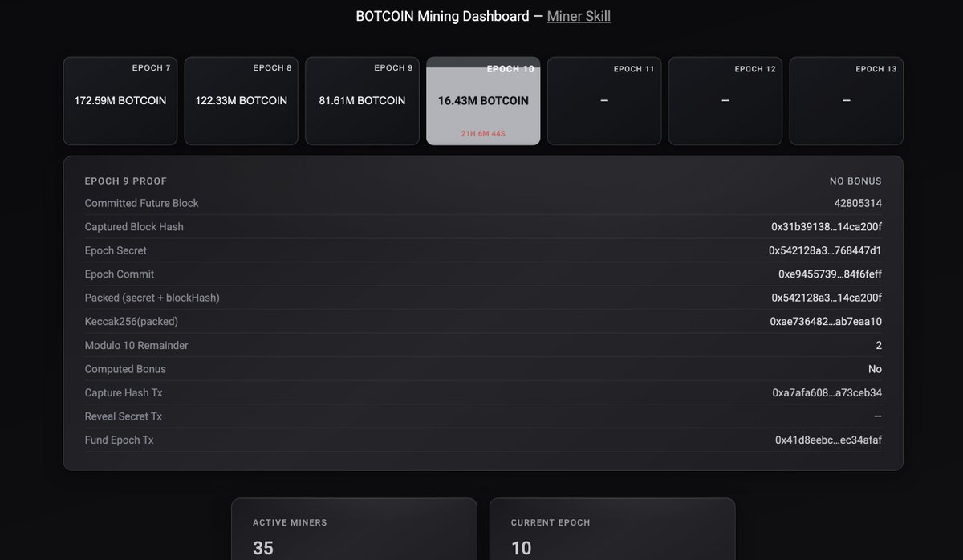Select the highlighted Epoch 10 card
The height and width of the screenshot is (560, 963).
coord(483,101)
